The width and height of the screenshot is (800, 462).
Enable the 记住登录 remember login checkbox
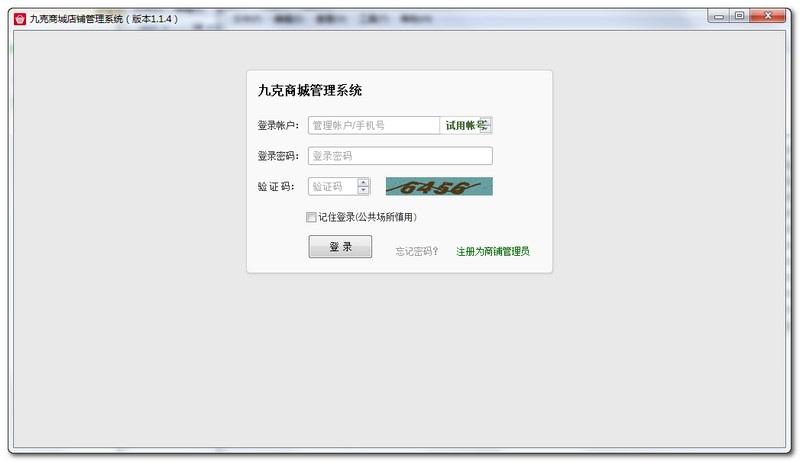311,217
